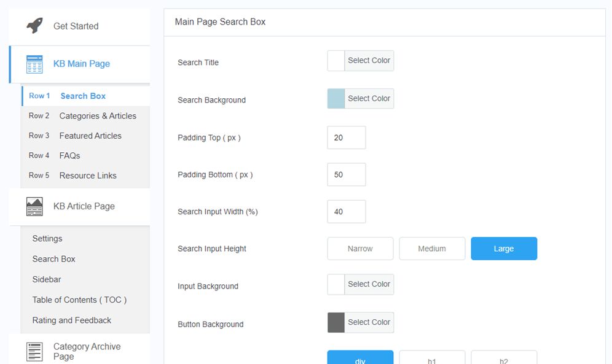The width and height of the screenshot is (612, 364).
Task: Select Medium search input height
Action: (432, 249)
